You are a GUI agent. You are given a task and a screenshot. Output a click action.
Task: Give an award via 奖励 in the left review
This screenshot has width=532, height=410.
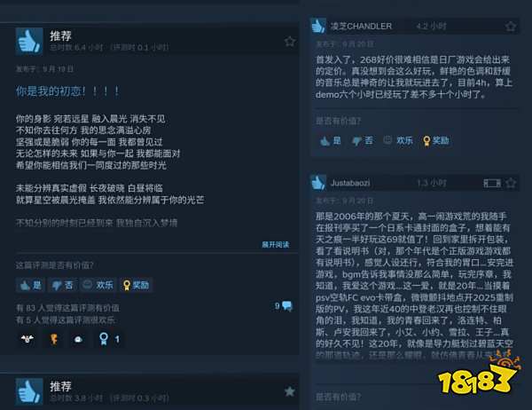click(x=136, y=285)
